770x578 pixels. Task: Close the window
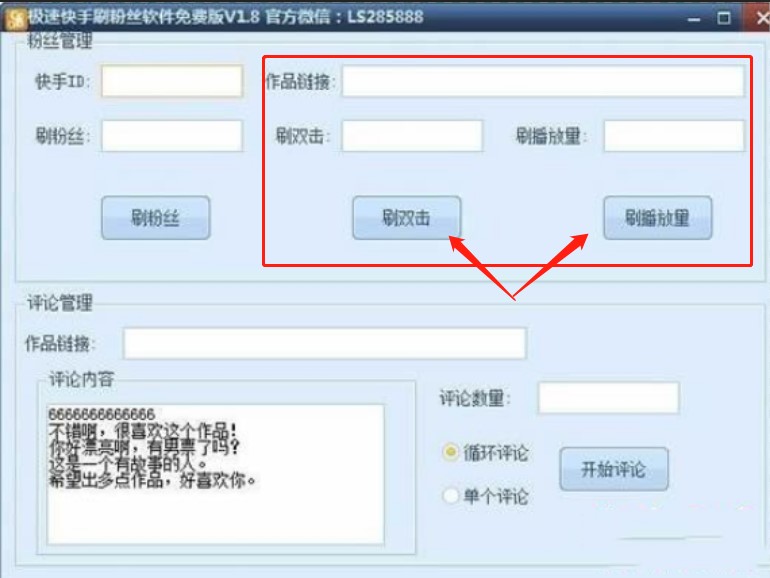click(760, 18)
